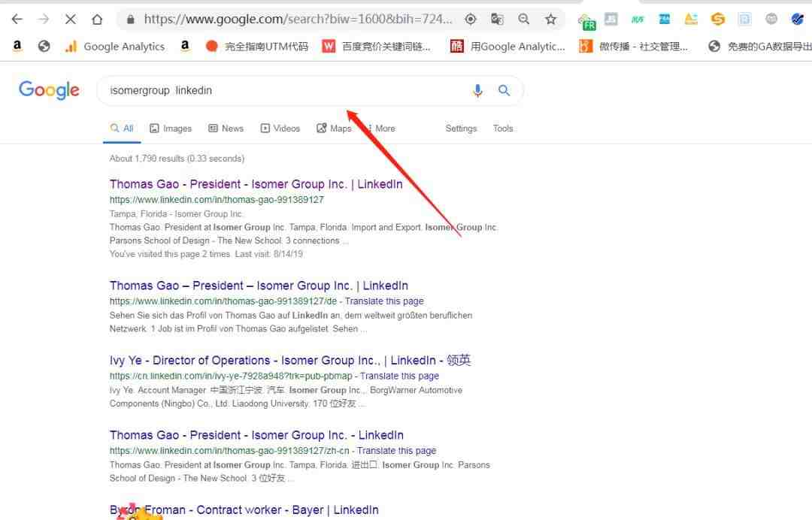The image size is (812, 520).
Task: Click the location target icon in address bar
Action: pyautogui.click(x=470, y=20)
